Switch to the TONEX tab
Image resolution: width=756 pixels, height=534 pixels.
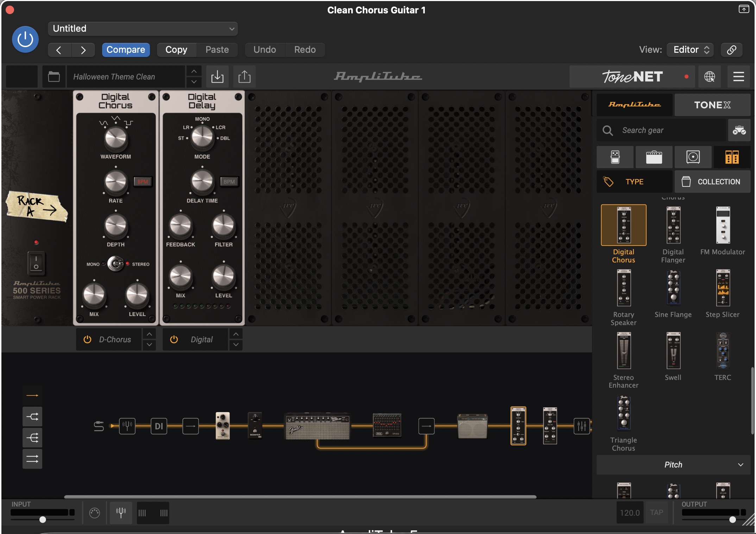click(712, 105)
